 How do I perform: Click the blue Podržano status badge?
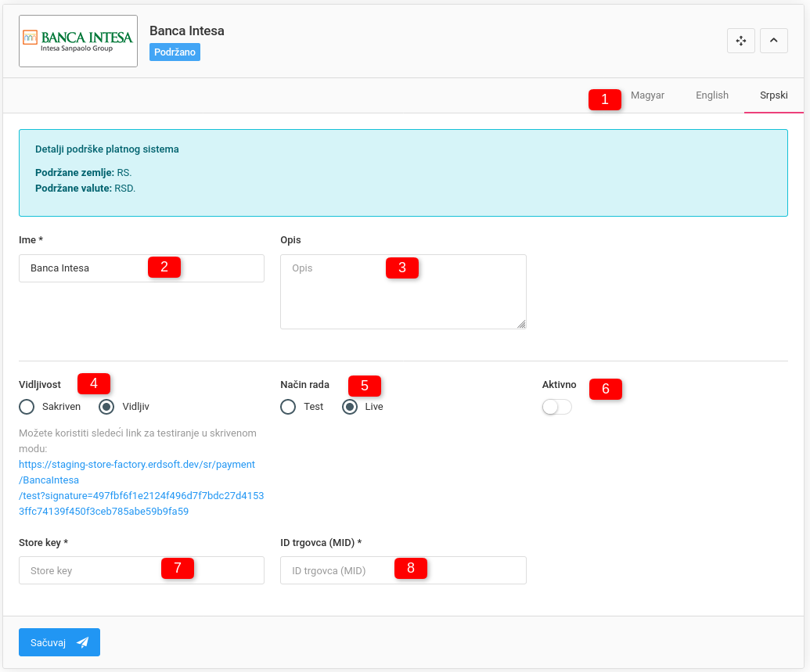tap(175, 52)
